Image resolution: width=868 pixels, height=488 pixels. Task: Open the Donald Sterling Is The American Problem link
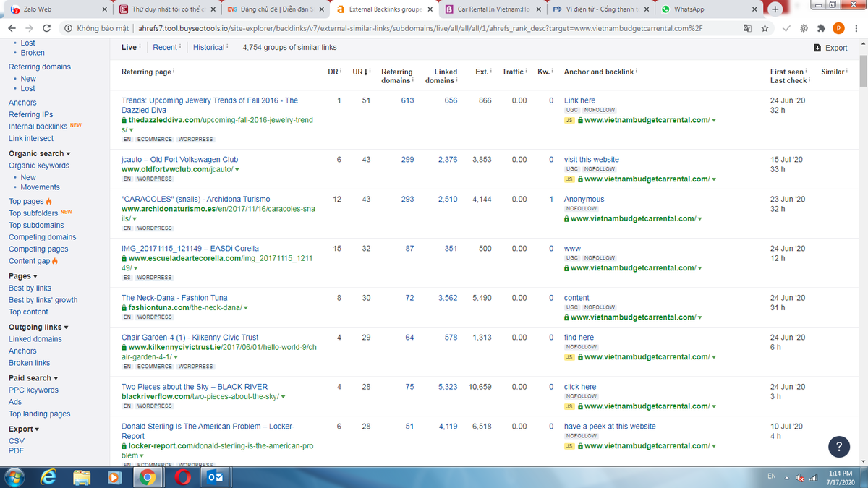[208, 431]
